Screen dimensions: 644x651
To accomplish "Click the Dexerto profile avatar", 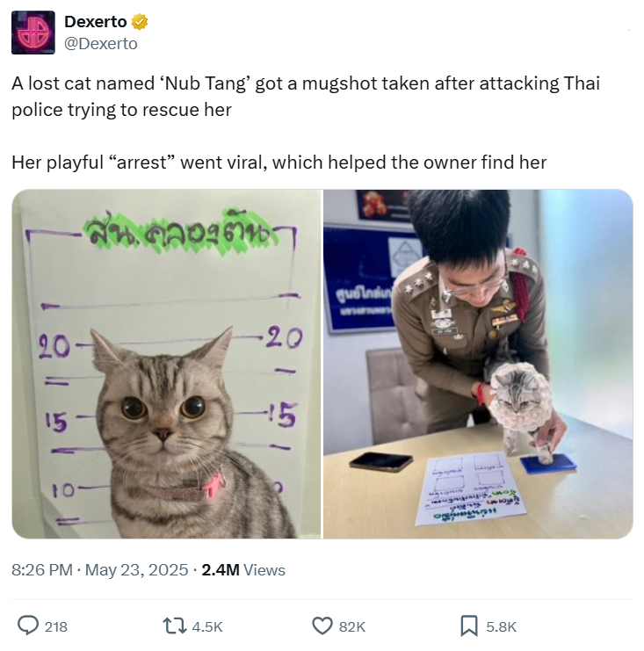I will tap(33, 33).
